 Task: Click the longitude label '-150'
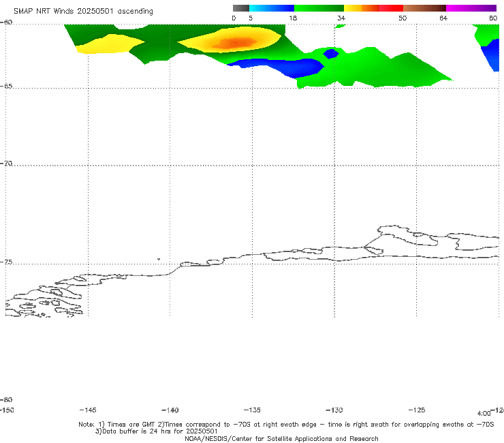point(7,410)
